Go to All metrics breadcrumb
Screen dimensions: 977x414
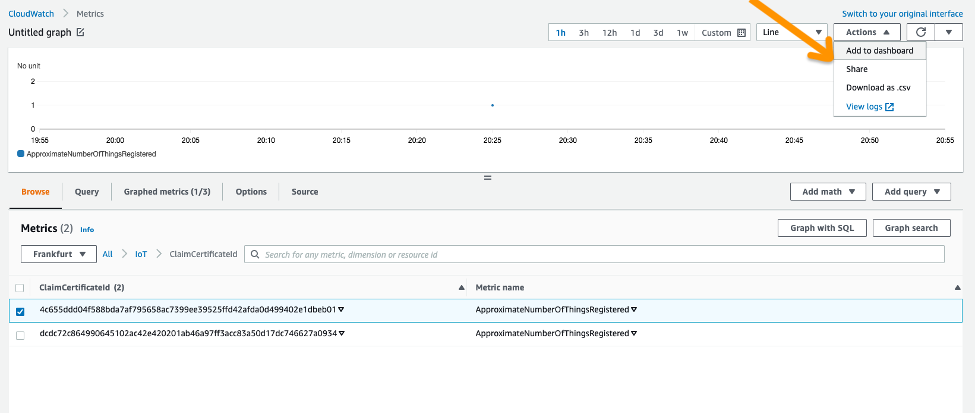tap(108, 254)
